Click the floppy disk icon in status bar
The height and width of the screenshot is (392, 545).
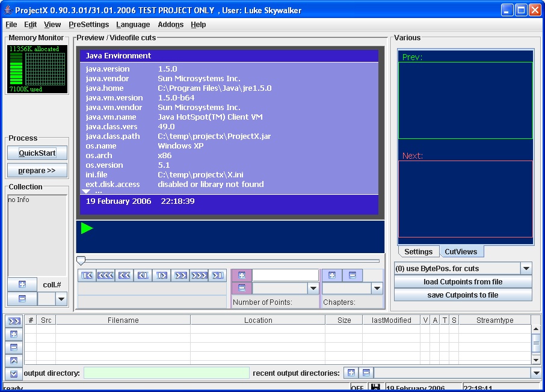[375, 387]
